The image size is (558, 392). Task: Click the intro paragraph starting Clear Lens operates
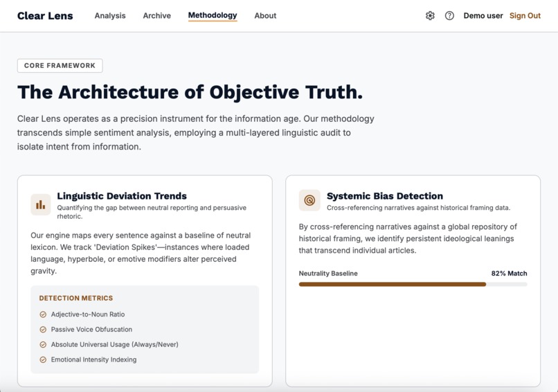tap(196, 132)
